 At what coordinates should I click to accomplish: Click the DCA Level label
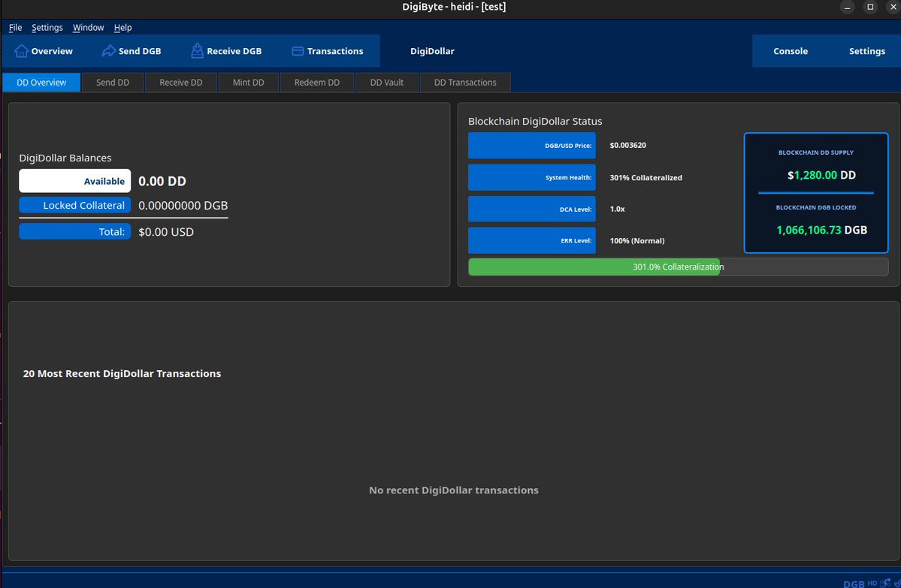coord(531,209)
